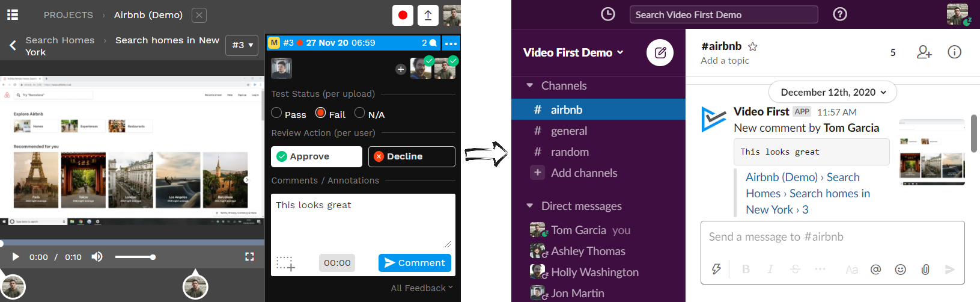Click the video preview thumbnail

(132, 150)
